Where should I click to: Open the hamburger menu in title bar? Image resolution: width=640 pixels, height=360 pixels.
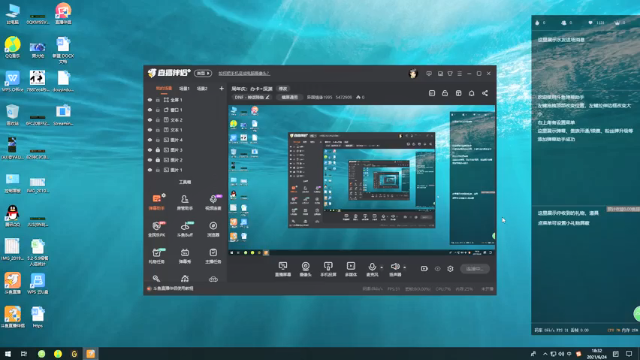(460, 73)
